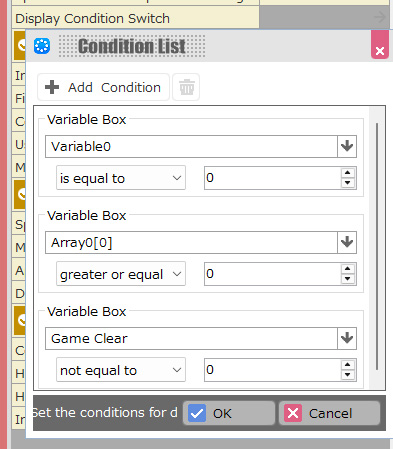Screen dimensions: 393x449
Task: Open the Variable0 variable selector arrow
Action: click(x=347, y=146)
